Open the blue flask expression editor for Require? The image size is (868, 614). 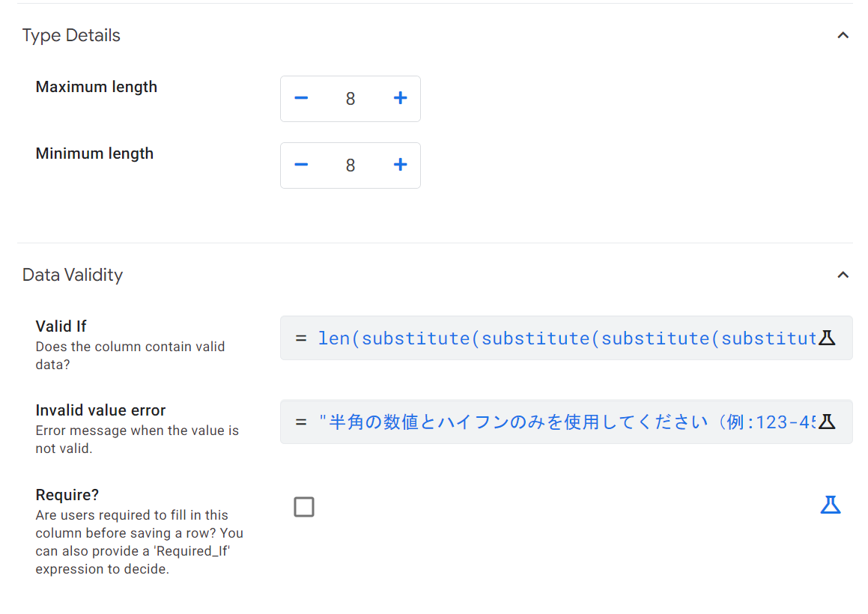point(831,505)
